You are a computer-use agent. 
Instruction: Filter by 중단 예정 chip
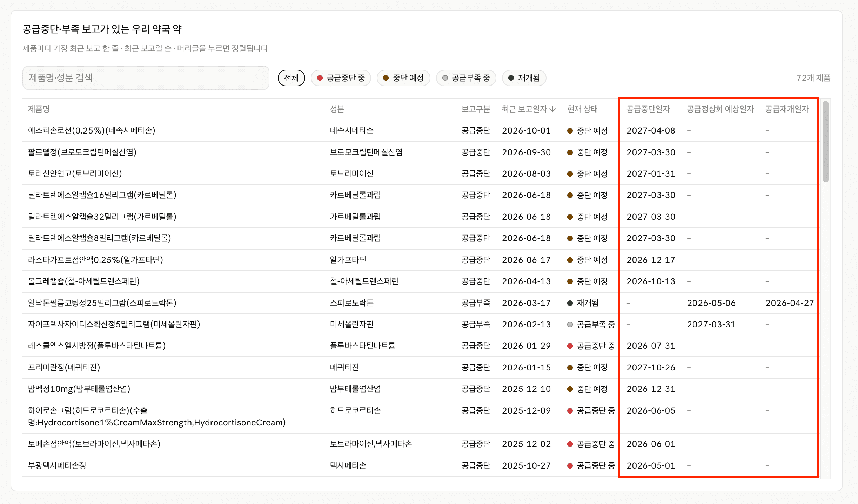click(403, 78)
